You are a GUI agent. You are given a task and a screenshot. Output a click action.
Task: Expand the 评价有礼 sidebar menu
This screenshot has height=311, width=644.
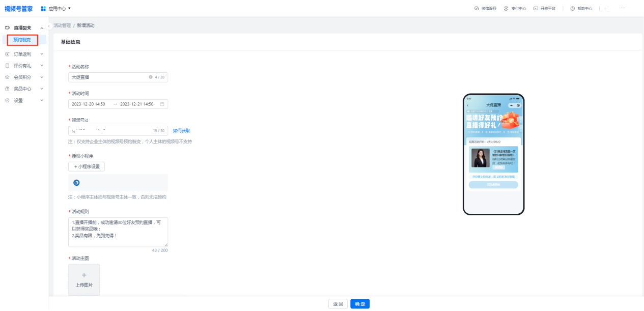click(42, 65)
